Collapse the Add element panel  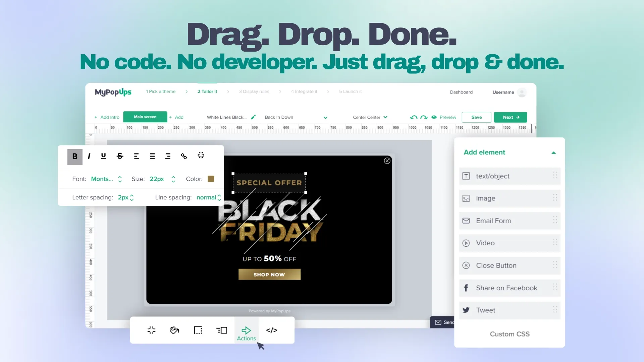coord(553,153)
